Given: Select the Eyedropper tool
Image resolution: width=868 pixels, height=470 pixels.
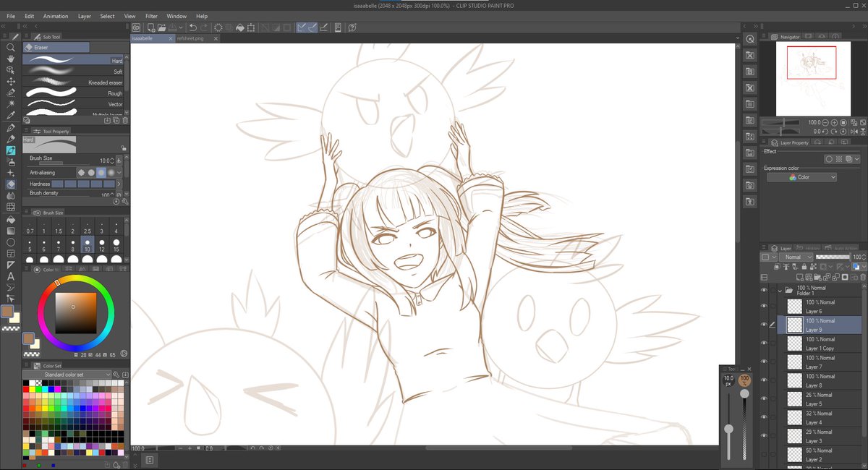Looking at the screenshot, I should point(11,116).
